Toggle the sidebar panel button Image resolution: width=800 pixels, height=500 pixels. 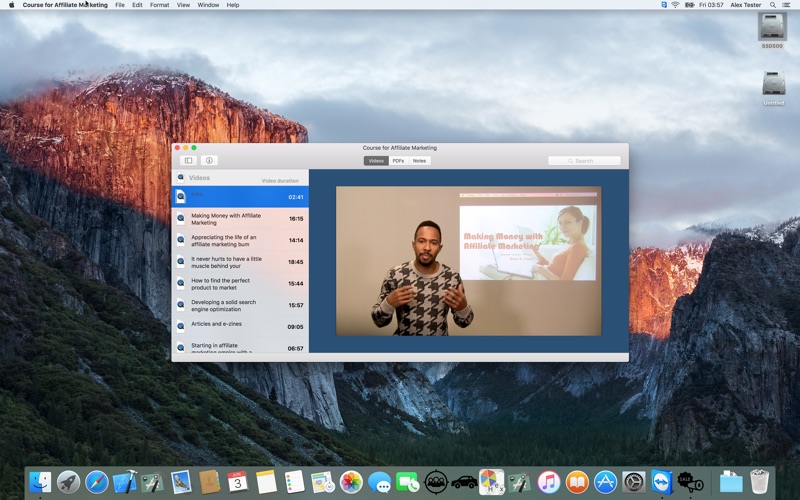coord(187,160)
